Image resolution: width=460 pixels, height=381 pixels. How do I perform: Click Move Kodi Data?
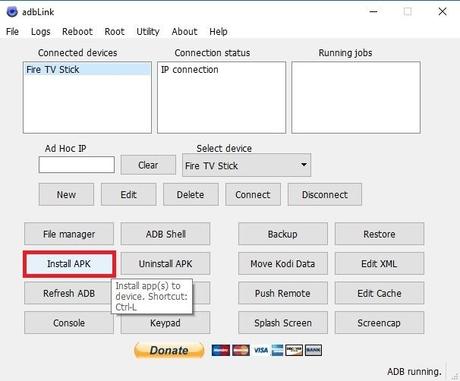tap(283, 264)
